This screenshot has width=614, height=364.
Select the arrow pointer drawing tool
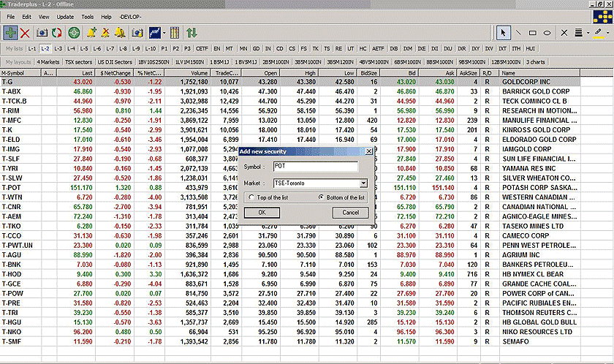[x=503, y=33]
